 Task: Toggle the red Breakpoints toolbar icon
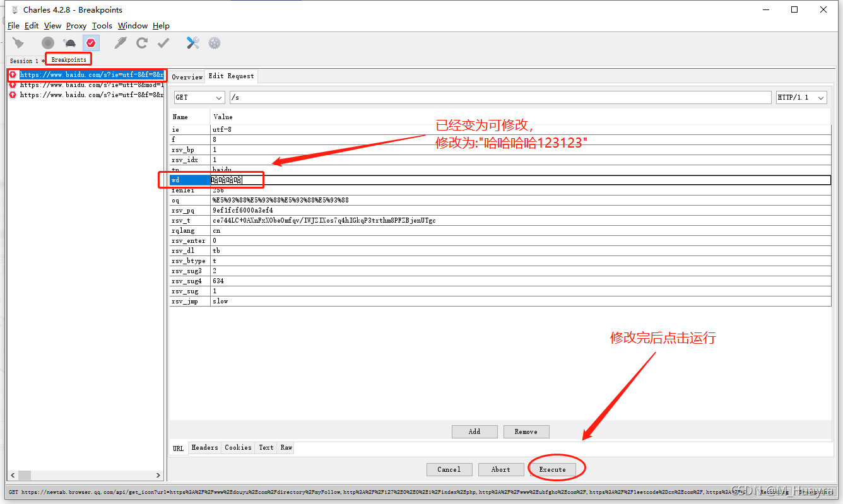(x=91, y=43)
